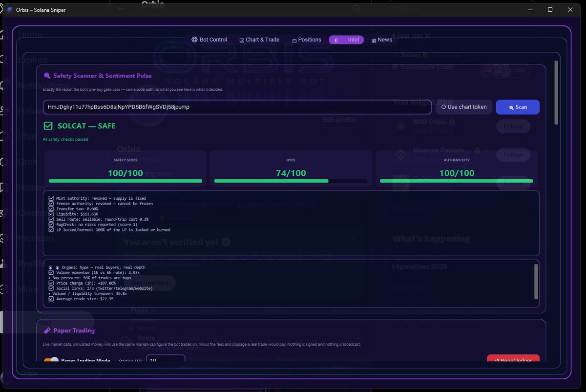
Task: Go to the News tab
Action: click(382, 40)
